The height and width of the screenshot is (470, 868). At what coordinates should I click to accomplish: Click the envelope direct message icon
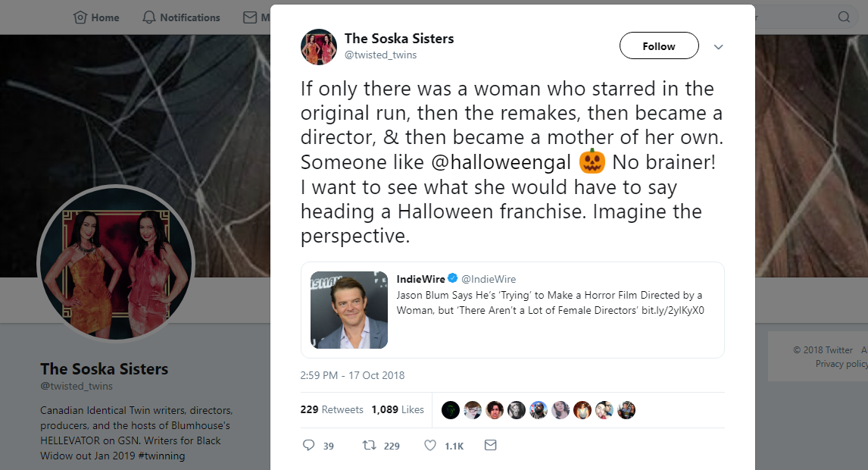[x=490, y=446]
